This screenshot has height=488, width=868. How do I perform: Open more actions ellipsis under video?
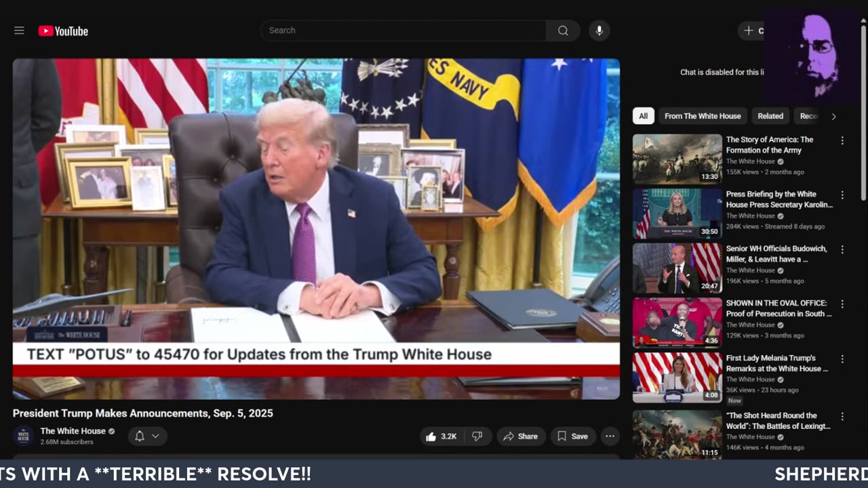[x=610, y=436]
